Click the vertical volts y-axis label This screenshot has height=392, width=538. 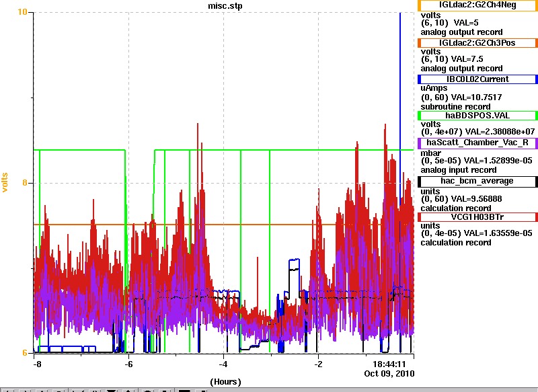[x=5, y=182]
